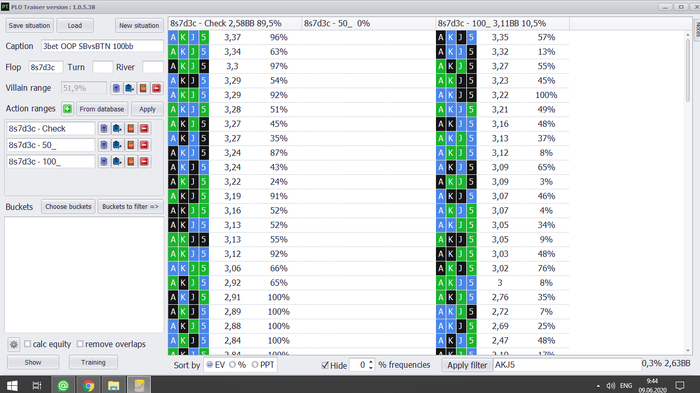Click the purple document icon for 8s7d3c - 50_
This screenshot has width=700, height=393.
coord(104,145)
